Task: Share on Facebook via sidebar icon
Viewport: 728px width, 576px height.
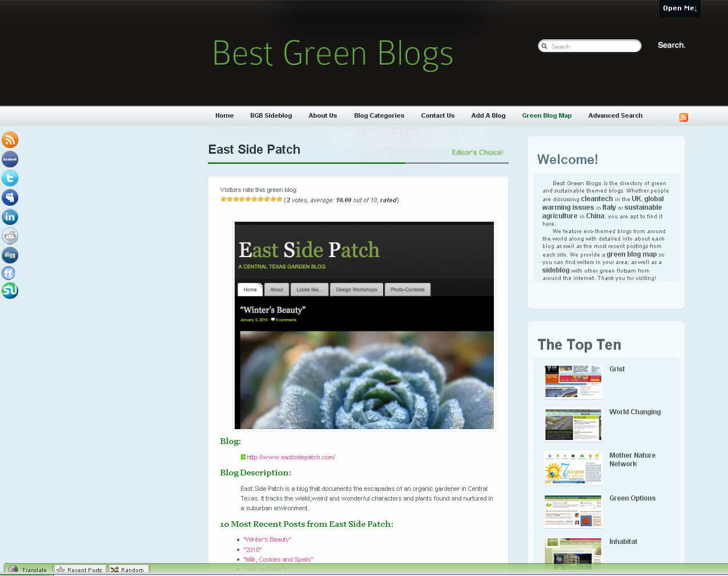Action: coord(10,159)
